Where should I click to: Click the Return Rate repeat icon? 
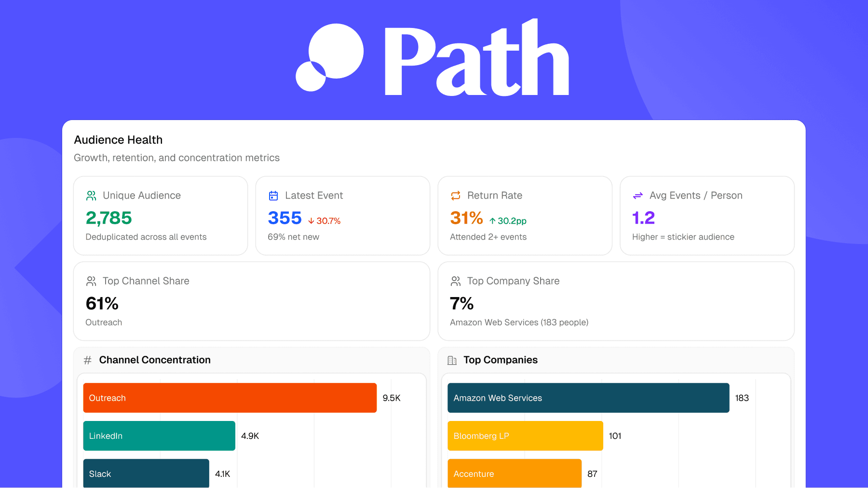(456, 196)
